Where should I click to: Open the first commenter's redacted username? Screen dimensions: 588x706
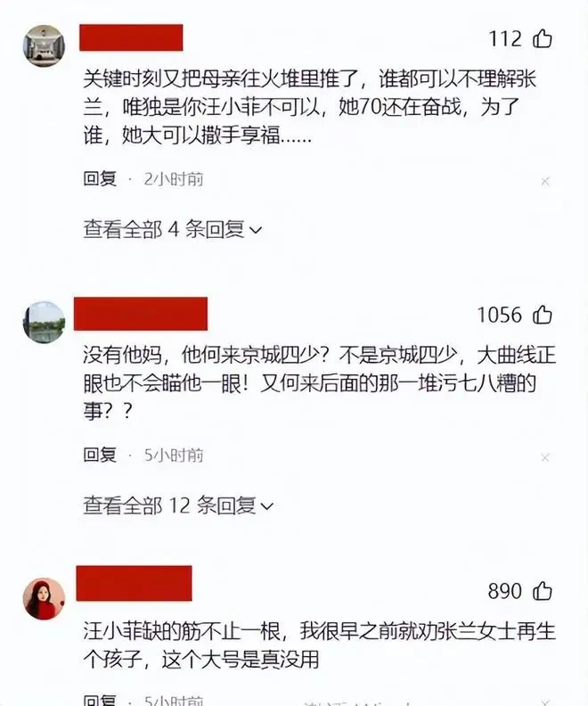click(x=131, y=37)
